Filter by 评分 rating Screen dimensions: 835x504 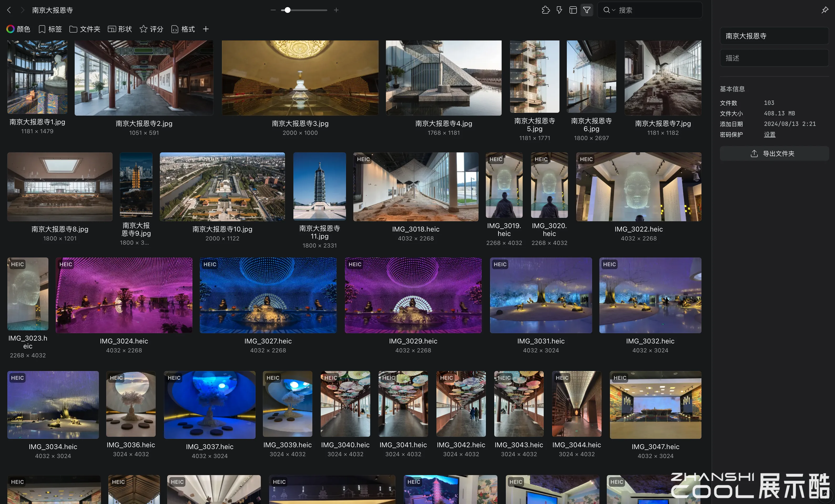click(151, 29)
